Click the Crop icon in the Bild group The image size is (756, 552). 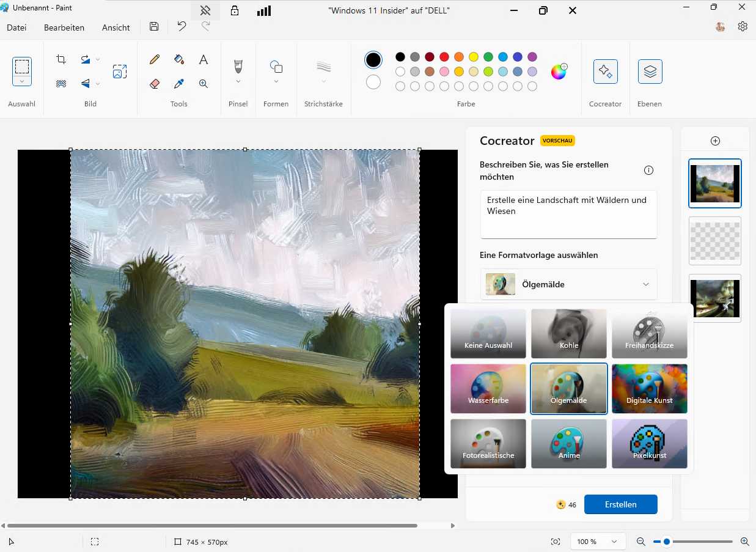point(60,59)
